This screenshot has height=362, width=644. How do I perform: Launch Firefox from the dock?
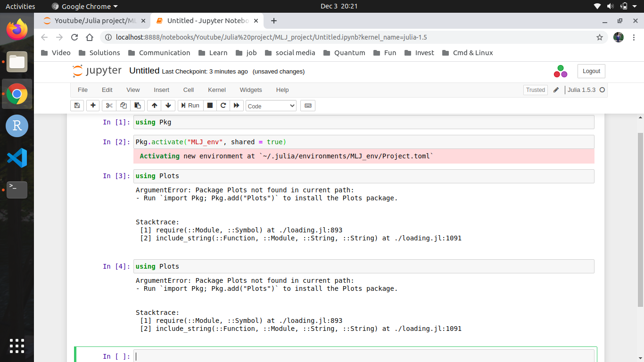(x=17, y=30)
